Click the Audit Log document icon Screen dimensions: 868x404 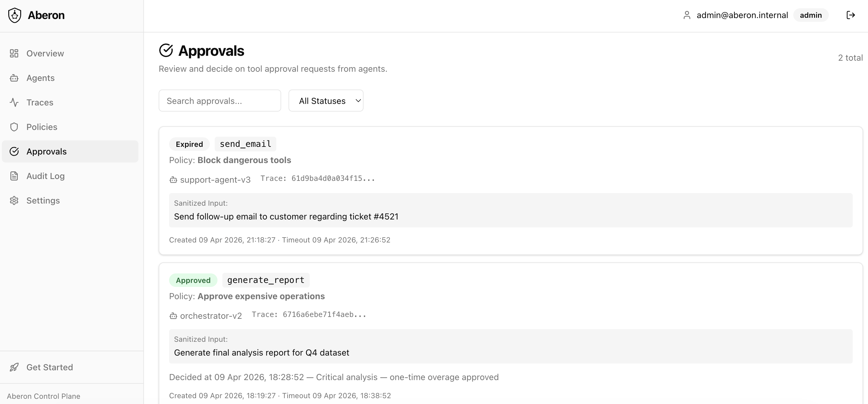tap(14, 176)
